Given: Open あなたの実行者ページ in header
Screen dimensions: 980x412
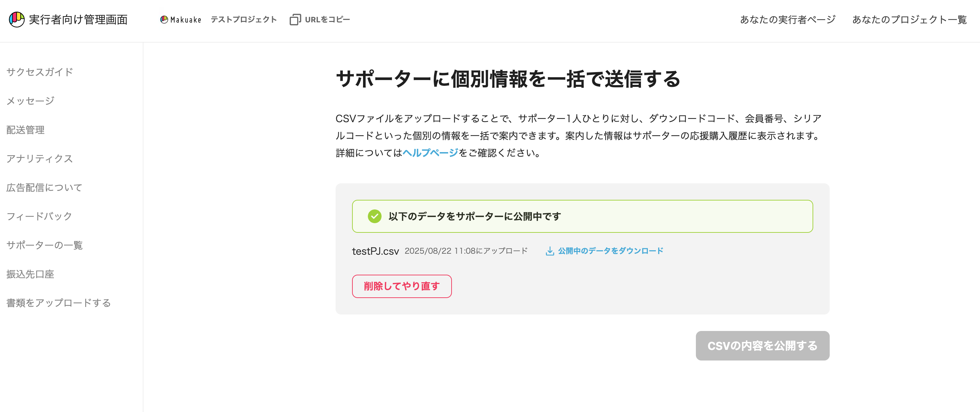Looking at the screenshot, I should pos(787,20).
